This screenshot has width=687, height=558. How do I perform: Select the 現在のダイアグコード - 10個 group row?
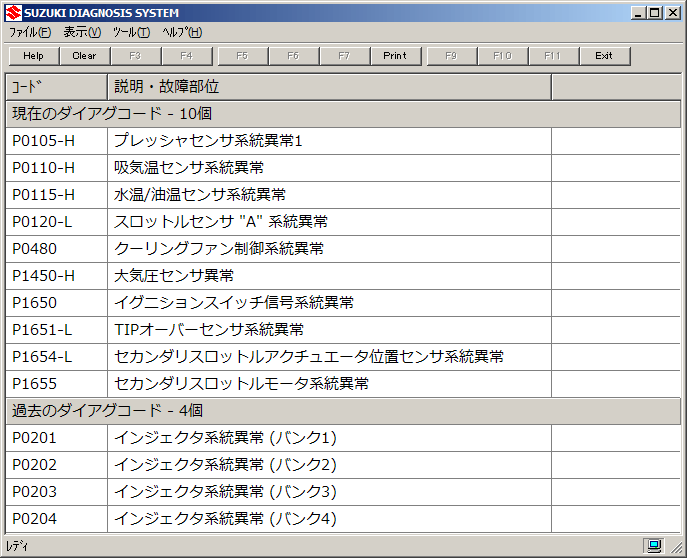tap(343, 114)
